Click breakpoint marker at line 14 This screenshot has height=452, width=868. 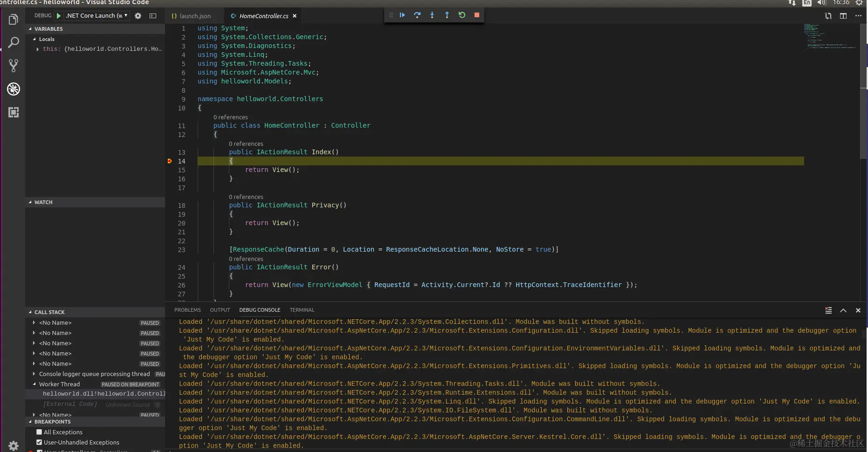[x=170, y=161]
